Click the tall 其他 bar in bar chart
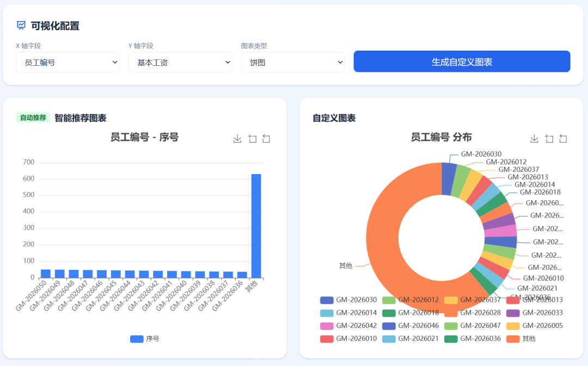The width and height of the screenshot is (588, 366). pyautogui.click(x=256, y=226)
